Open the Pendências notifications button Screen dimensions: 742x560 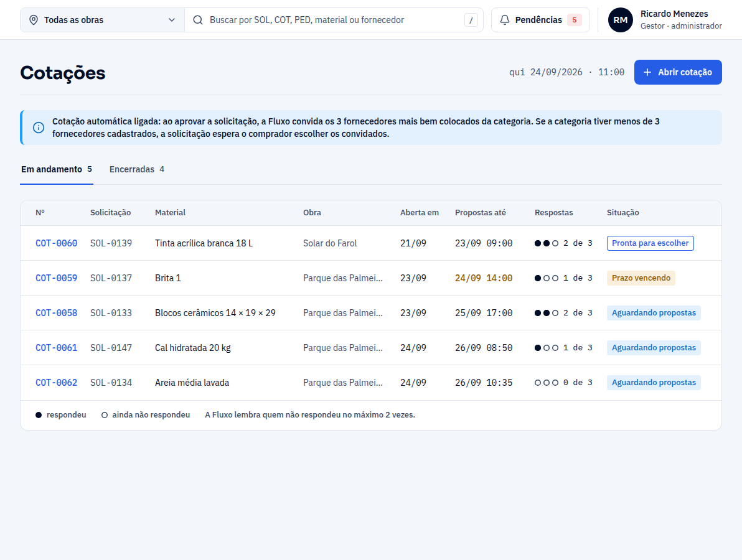tap(540, 20)
